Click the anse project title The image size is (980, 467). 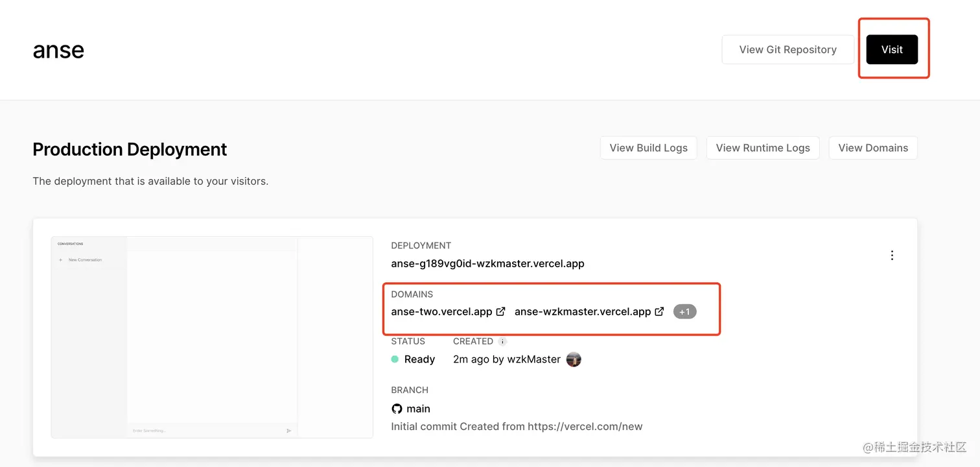(x=58, y=50)
